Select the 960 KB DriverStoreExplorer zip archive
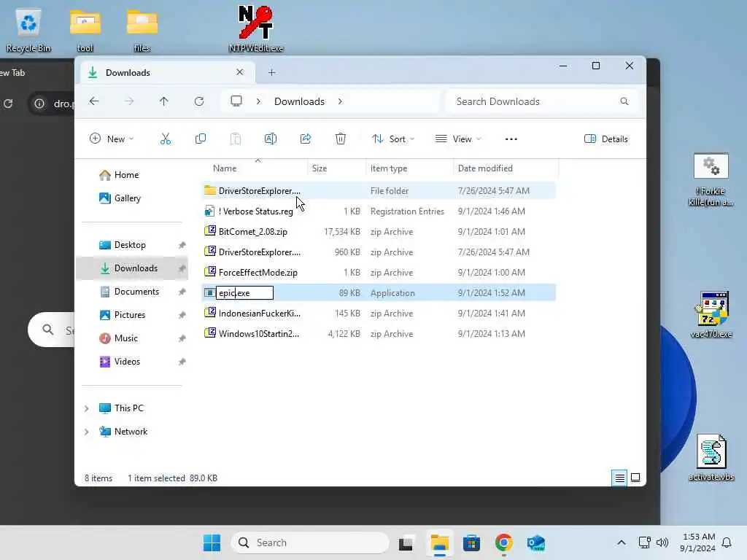The width and height of the screenshot is (747, 560). pos(379,252)
